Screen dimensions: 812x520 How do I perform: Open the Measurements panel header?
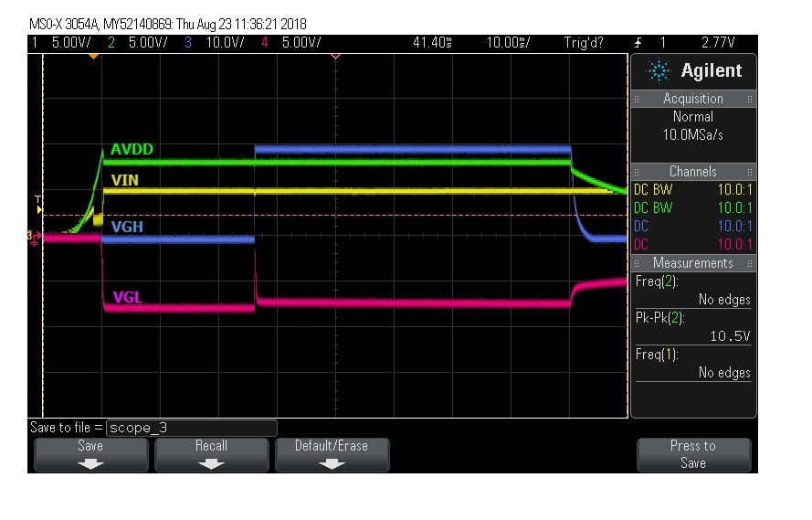click(693, 263)
